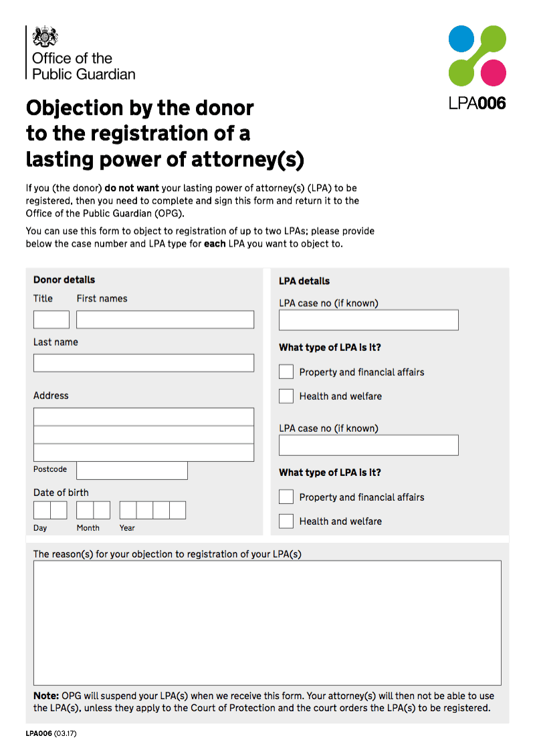Click the First names input box
Screen dimensions: 535x756
[x=165, y=319]
